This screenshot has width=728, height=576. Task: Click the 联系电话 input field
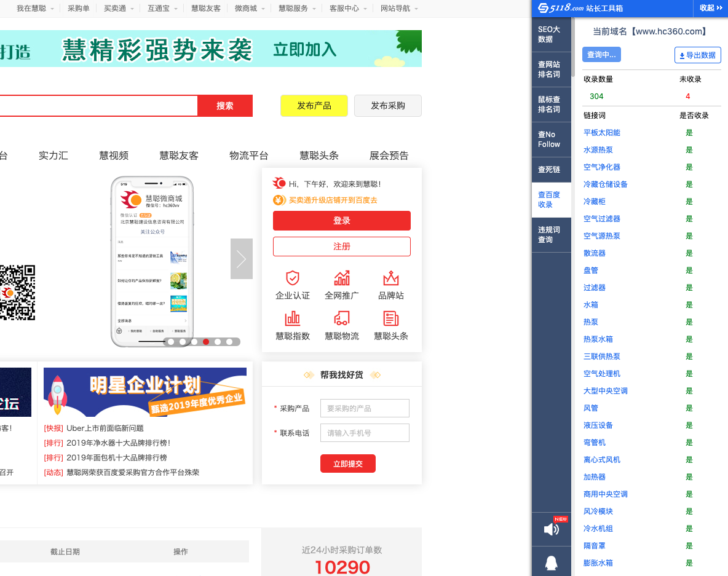point(365,433)
